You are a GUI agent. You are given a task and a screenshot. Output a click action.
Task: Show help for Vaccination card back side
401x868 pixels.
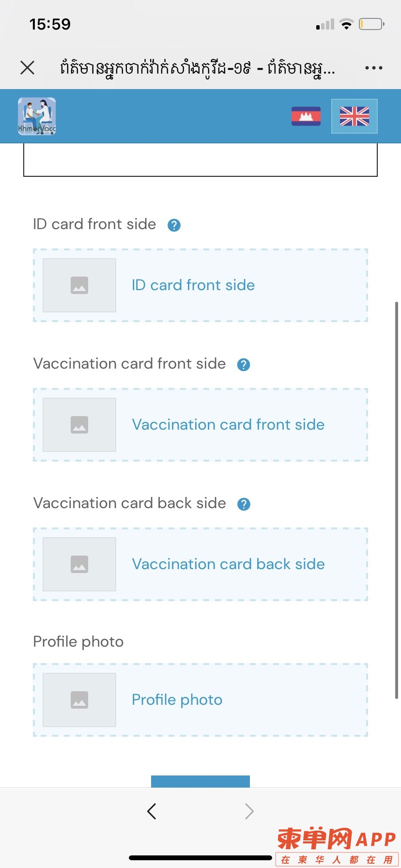pyautogui.click(x=244, y=504)
